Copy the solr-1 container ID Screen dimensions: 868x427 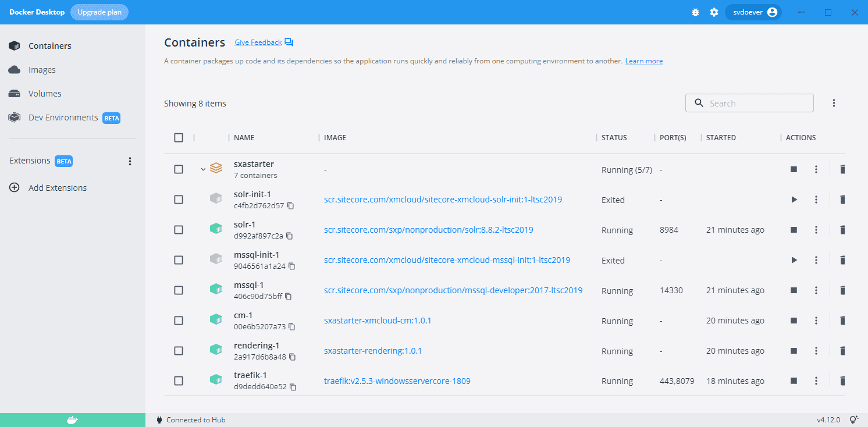click(289, 236)
